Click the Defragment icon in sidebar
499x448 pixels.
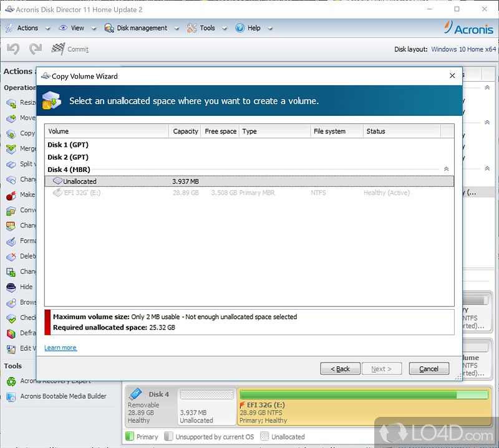tap(11, 333)
